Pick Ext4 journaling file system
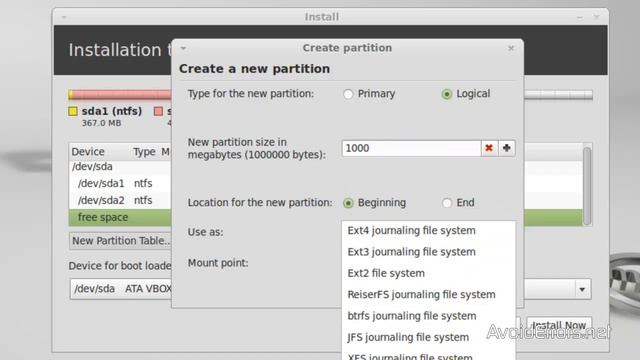Screen dimensions: 640x360 [x=428, y=231]
